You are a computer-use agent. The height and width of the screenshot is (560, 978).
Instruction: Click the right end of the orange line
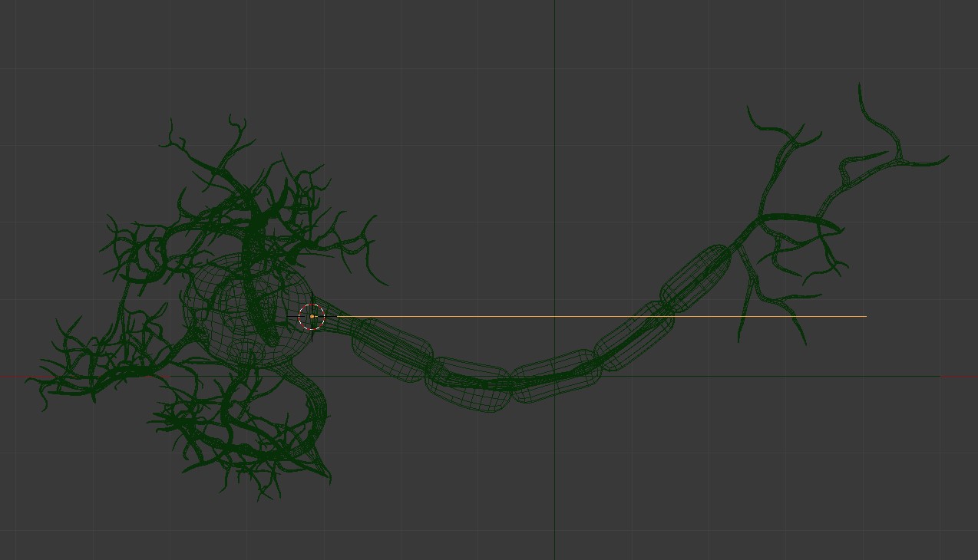coord(865,316)
